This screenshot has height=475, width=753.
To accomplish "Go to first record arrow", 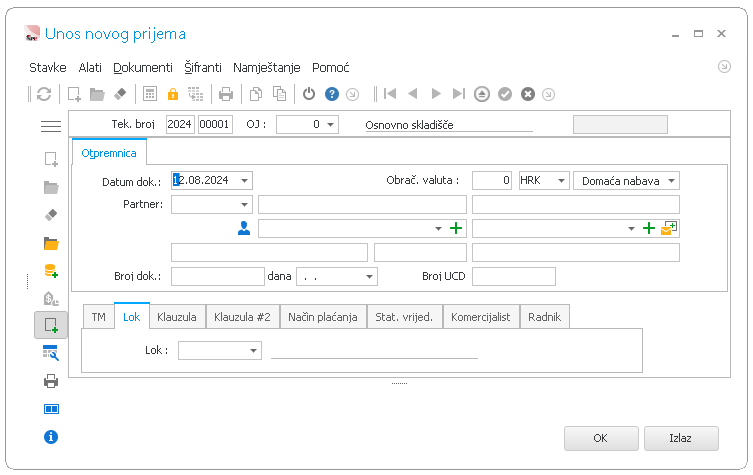I will point(390,94).
